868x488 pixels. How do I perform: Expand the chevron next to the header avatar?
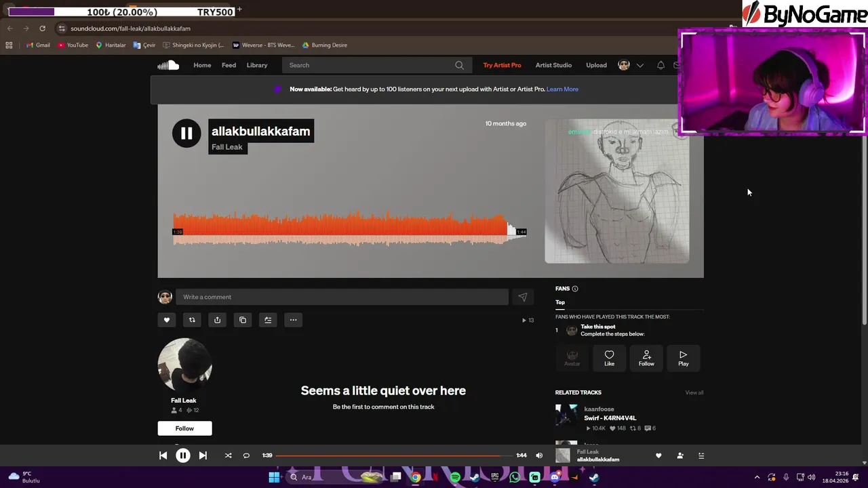coord(639,65)
